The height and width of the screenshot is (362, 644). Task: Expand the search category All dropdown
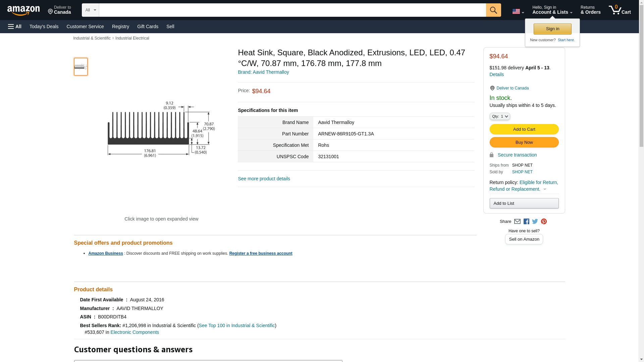[x=90, y=10]
